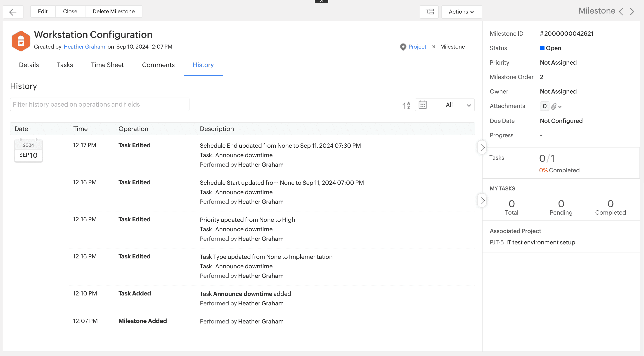Open the calendar date filter icon
This screenshot has height=356, width=644.
tap(422, 105)
